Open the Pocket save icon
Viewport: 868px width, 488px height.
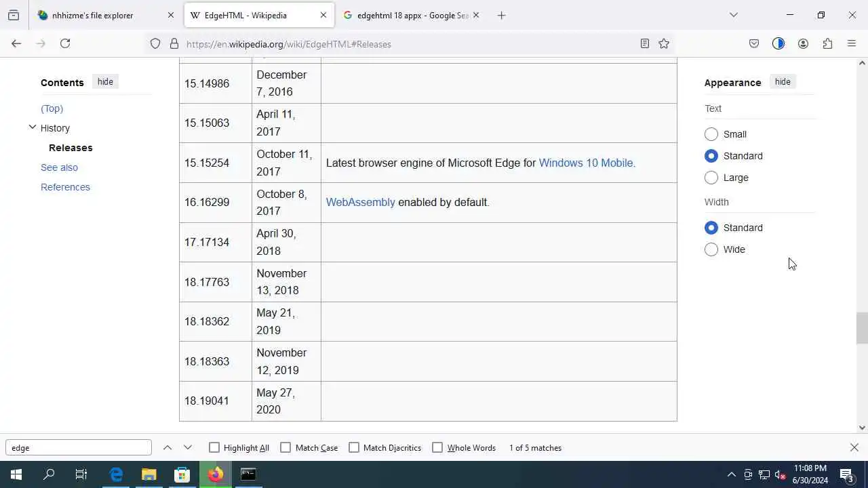[x=754, y=43]
